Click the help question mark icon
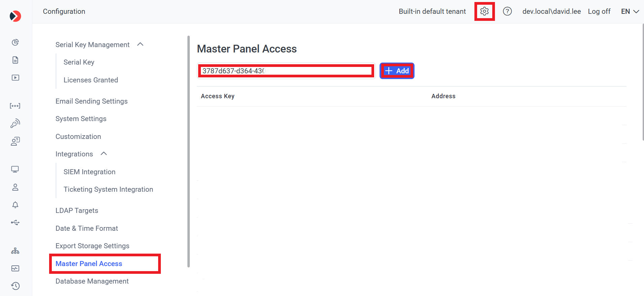The image size is (644, 296). coord(507,11)
